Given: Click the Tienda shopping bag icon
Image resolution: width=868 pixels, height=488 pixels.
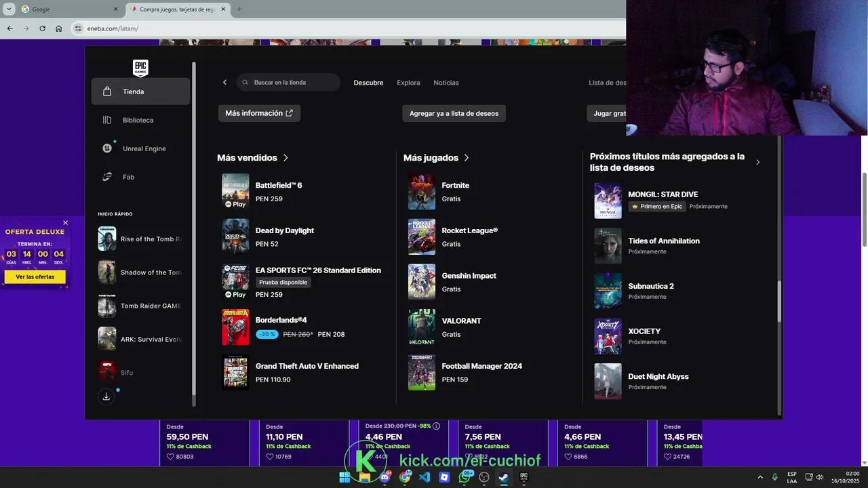Looking at the screenshot, I should click(107, 91).
